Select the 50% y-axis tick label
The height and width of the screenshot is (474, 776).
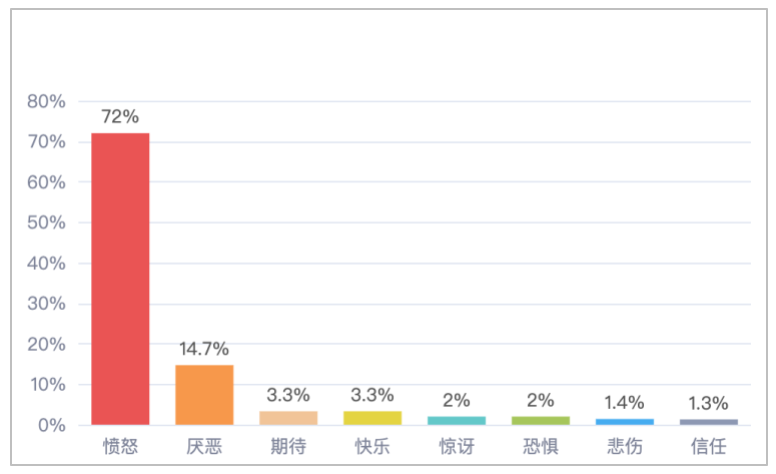tap(46, 223)
